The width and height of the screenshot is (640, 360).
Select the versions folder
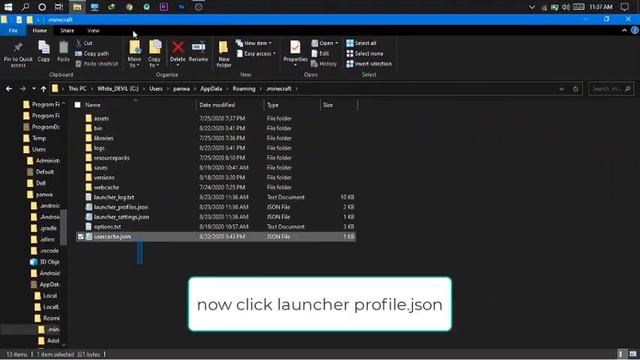[x=104, y=178]
